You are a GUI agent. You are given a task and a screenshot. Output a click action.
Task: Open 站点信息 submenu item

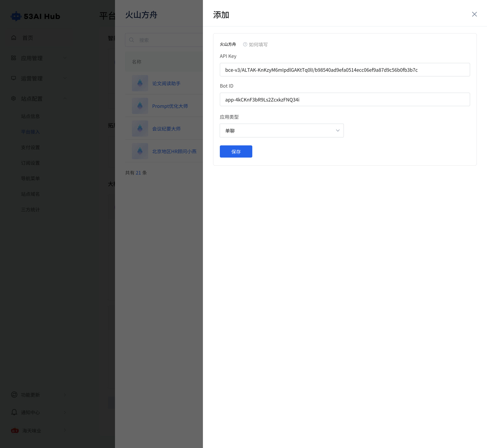coord(30,116)
